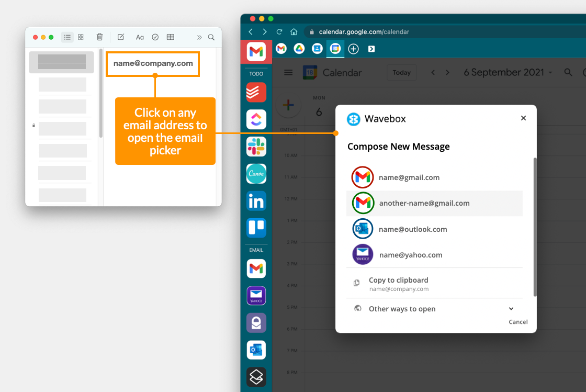586x392 pixels.
Task: Go to the previous period in Calendar
Action: 433,73
